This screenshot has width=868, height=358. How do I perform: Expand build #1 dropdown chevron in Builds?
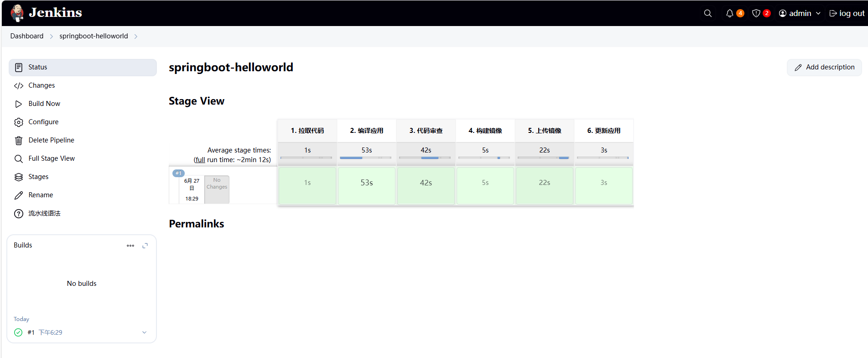coord(144,332)
